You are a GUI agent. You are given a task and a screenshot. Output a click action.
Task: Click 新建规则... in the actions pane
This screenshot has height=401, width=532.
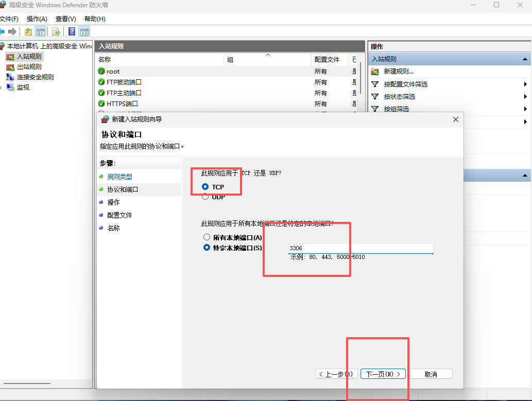[399, 72]
